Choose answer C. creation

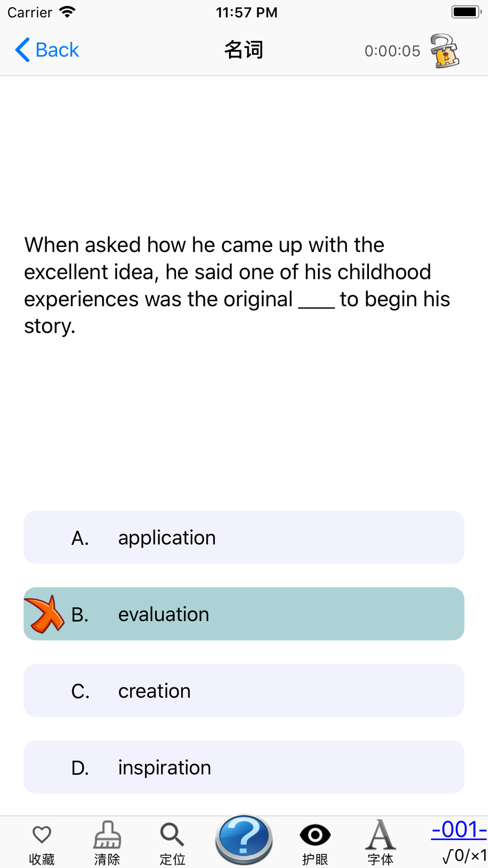pos(244,691)
